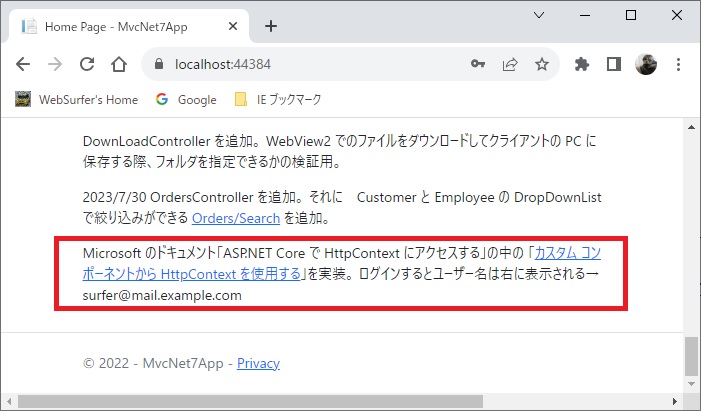Click the horizontal scrollbar left arrow
Viewport: 701px width, 411px height.
point(8,401)
